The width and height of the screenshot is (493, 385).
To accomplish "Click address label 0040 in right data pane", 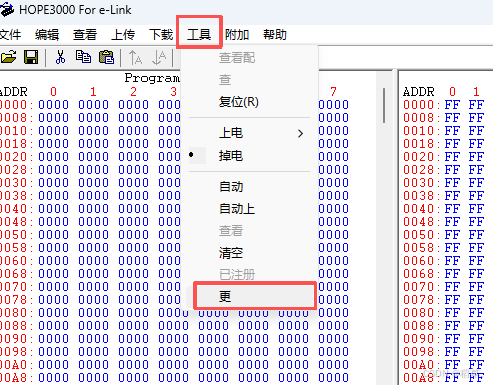I will coord(419,209).
